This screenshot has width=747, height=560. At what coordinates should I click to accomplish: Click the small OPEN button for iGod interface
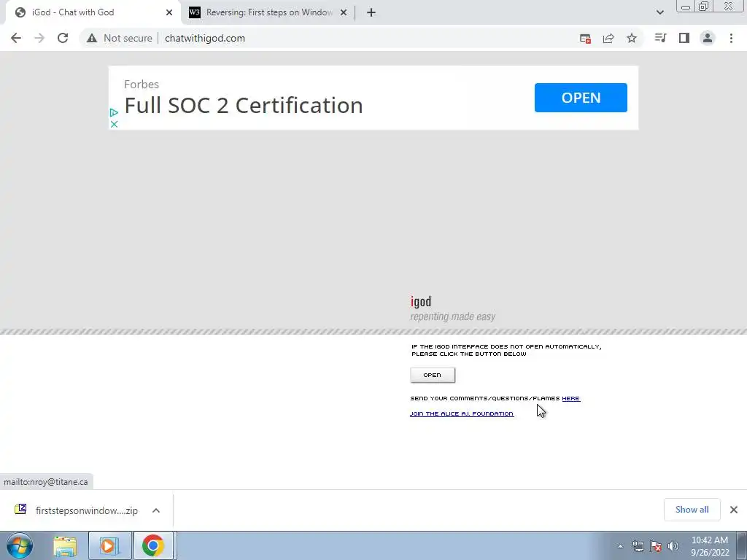tap(433, 376)
